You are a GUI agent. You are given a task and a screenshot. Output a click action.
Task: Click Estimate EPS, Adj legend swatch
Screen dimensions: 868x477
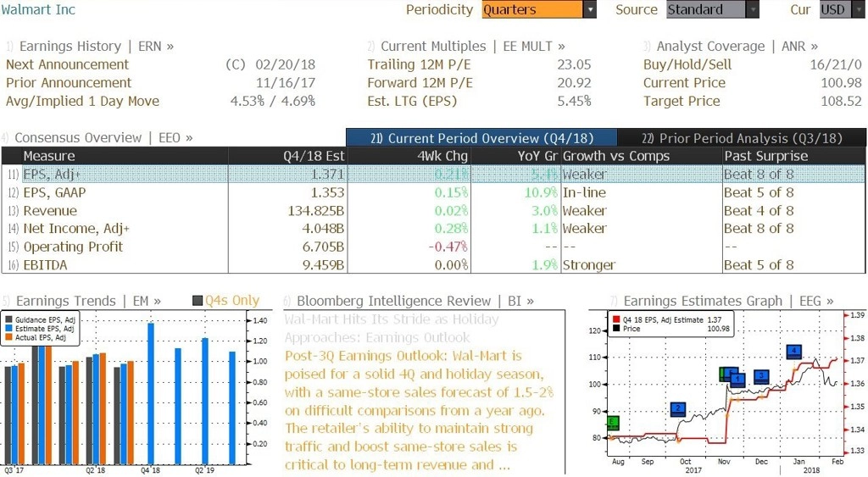tap(8, 329)
